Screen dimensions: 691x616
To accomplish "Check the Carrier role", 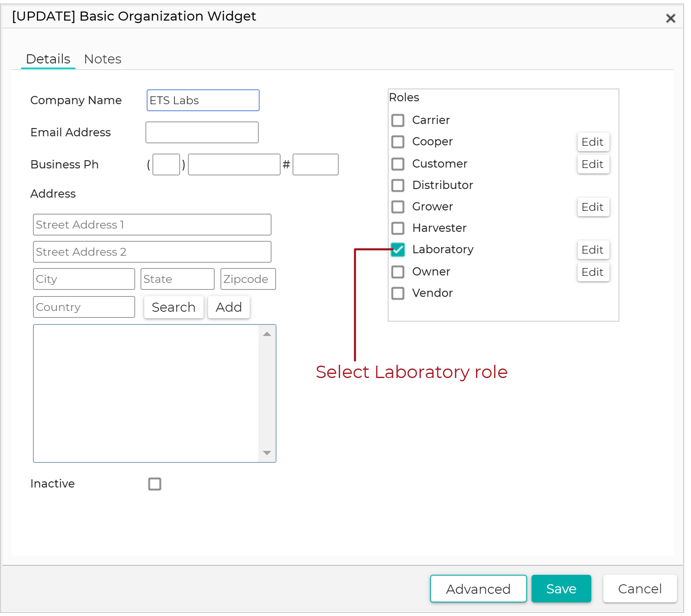I will 398,120.
